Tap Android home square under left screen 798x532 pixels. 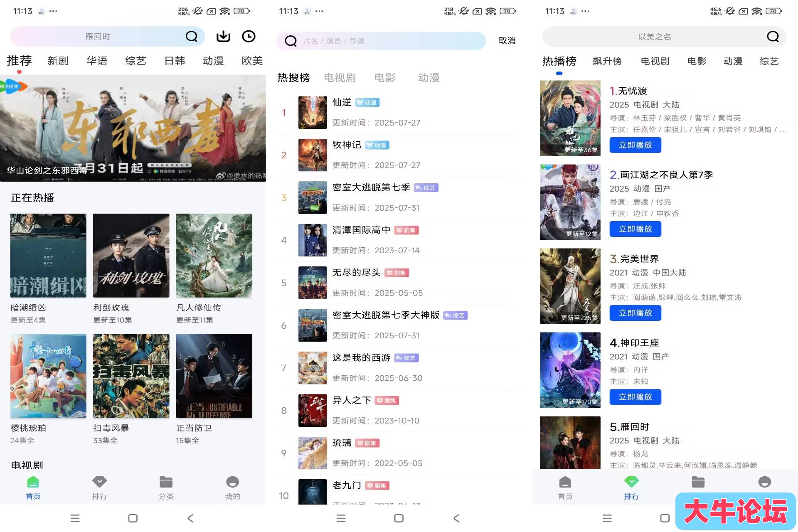tap(133, 518)
